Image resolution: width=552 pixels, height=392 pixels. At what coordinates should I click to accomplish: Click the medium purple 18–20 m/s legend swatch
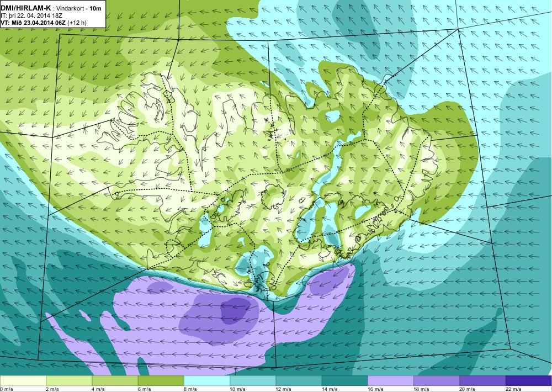(437, 381)
